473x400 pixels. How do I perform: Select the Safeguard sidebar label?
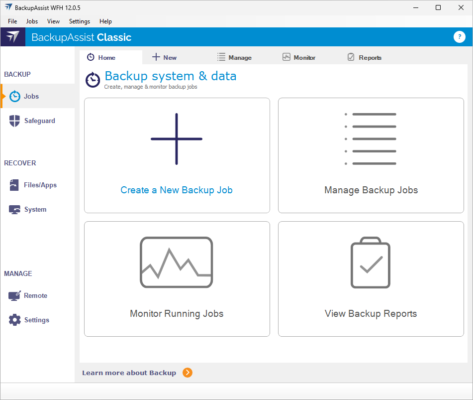[40, 121]
